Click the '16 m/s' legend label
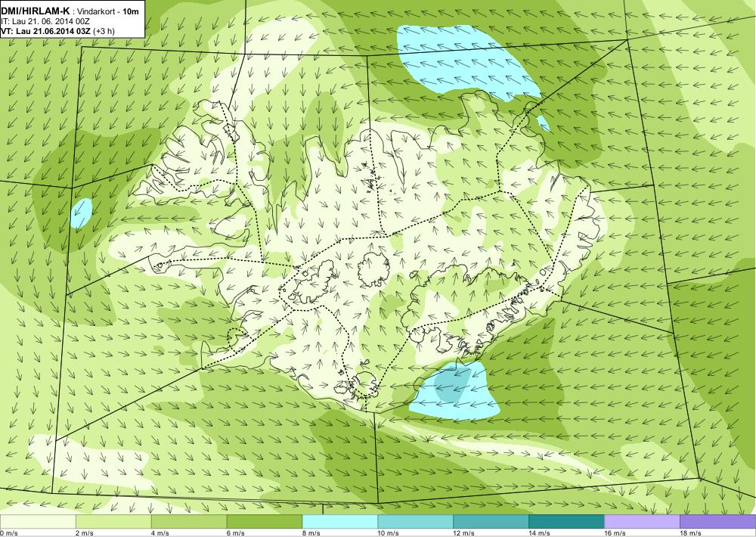The width and height of the screenshot is (756, 537). (x=615, y=533)
